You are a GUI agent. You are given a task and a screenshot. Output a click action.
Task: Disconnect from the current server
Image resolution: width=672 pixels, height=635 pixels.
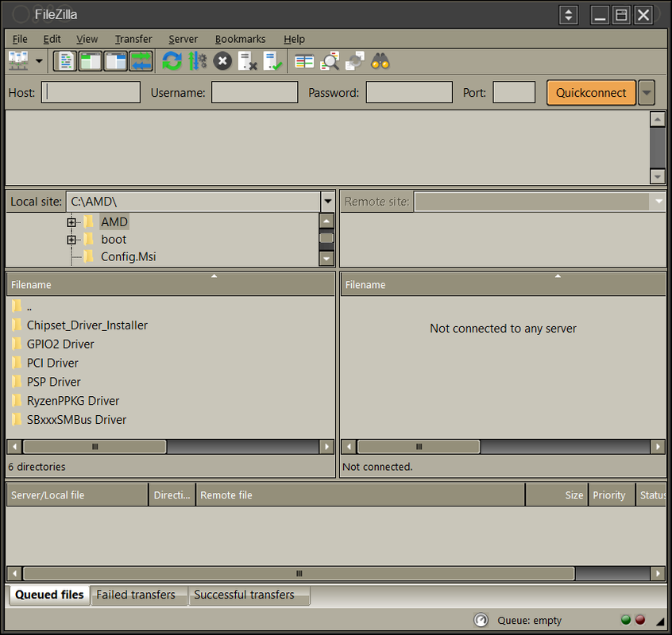pyautogui.click(x=248, y=61)
